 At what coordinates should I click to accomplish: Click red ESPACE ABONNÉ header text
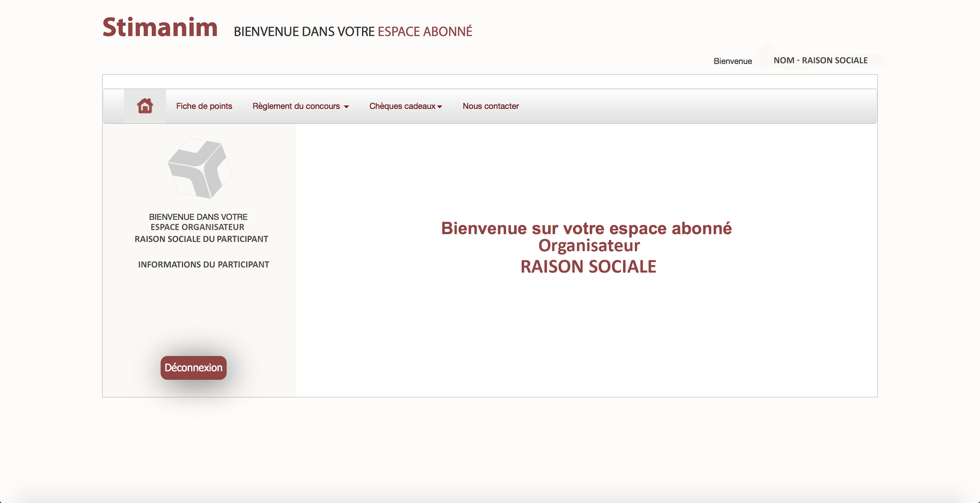pyautogui.click(x=425, y=32)
